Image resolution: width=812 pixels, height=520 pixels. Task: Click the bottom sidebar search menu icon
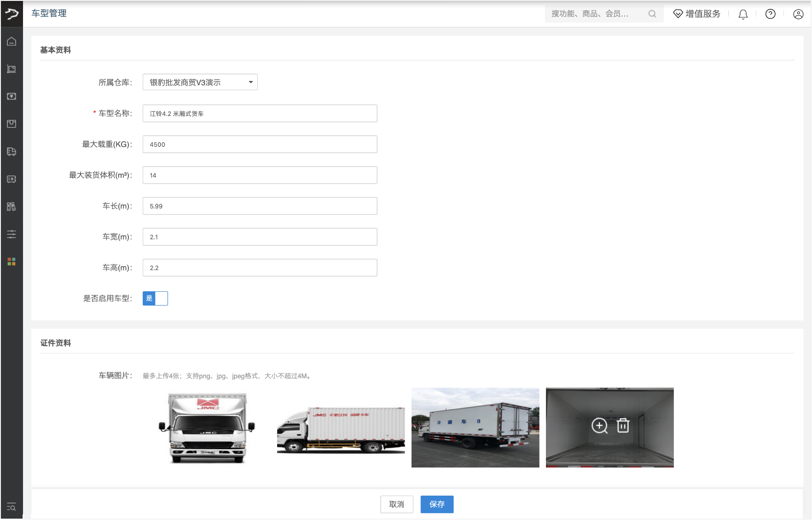click(12, 507)
